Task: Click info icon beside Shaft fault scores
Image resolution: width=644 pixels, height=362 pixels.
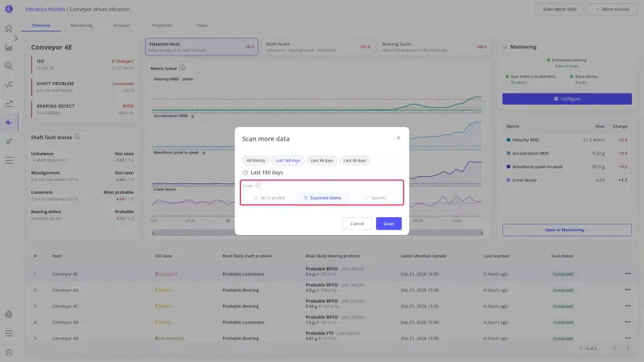Action: 77,137
